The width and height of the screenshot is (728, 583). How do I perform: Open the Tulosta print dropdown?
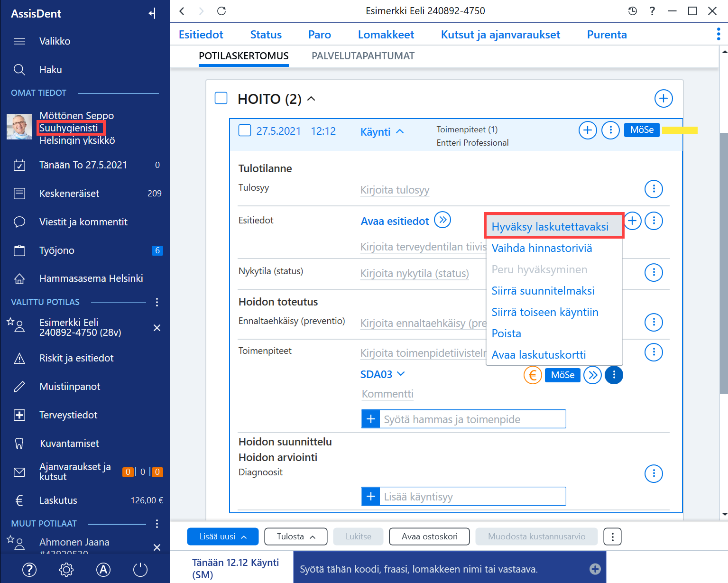pyautogui.click(x=296, y=537)
